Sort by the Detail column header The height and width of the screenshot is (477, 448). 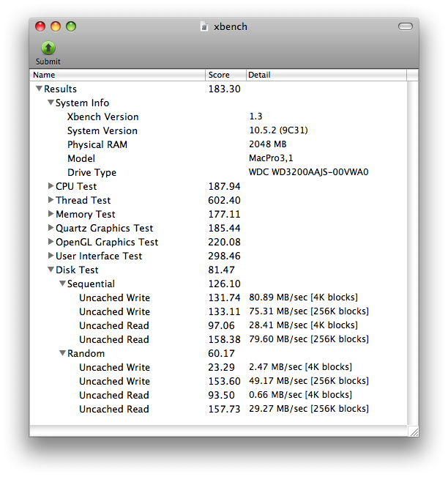pyautogui.click(x=326, y=75)
